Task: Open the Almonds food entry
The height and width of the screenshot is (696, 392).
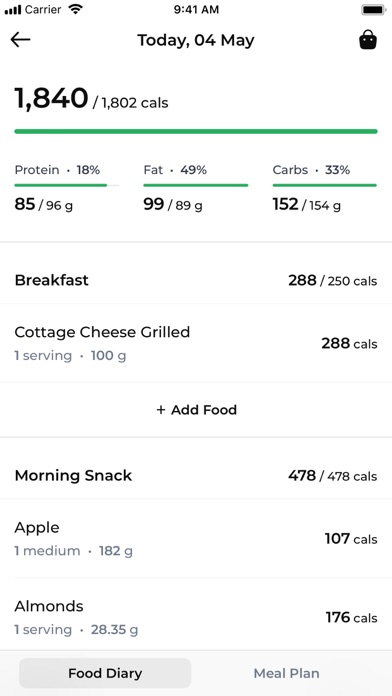Action: point(196,617)
